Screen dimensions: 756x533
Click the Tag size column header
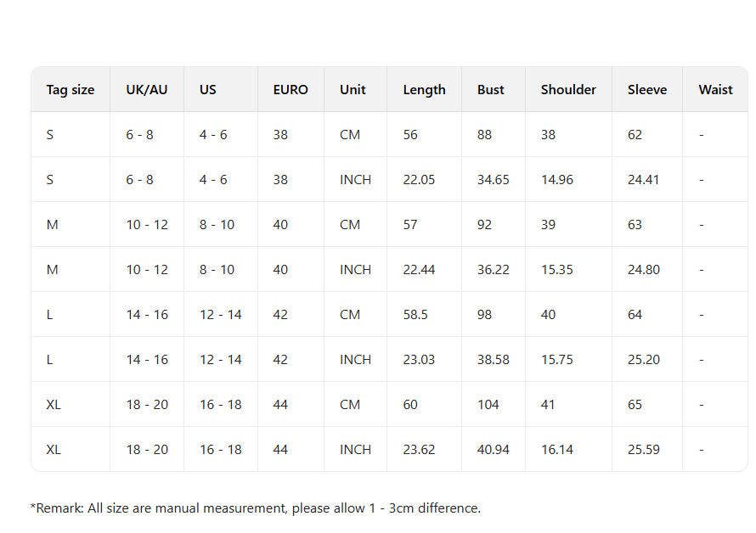click(x=71, y=89)
